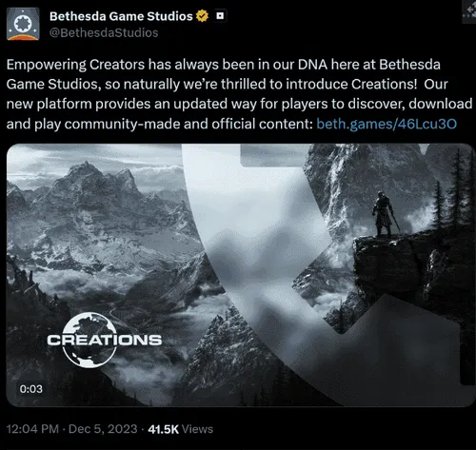Image resolution: width=476 pixels, height=450 pixels.
Task: View the 41.5K Views count
Action: 180,429
